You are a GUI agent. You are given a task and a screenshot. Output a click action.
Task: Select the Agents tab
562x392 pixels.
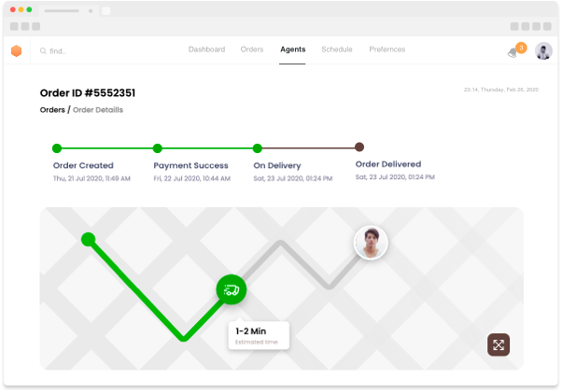[292, 49]
